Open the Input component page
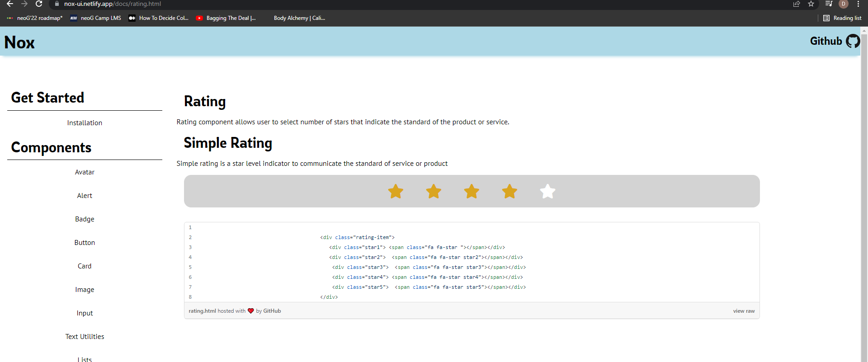 [x=85, y=313]
